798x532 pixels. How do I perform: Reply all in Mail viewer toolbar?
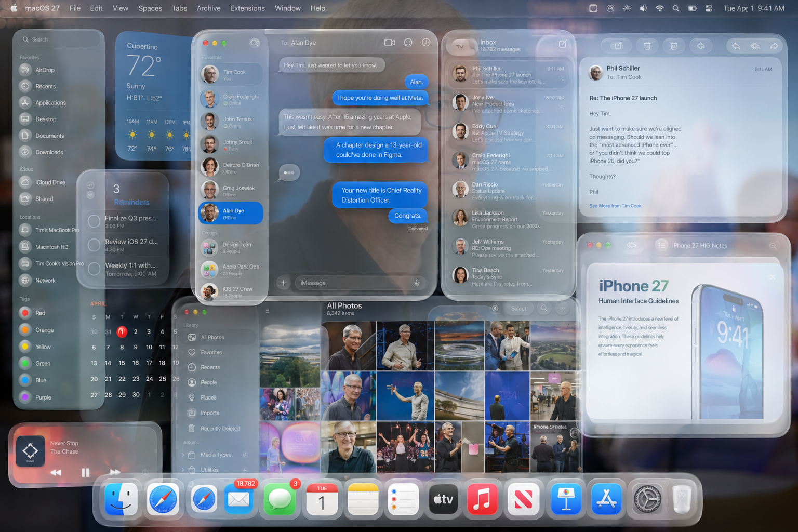pyautogui.click(x=755, y=46)
